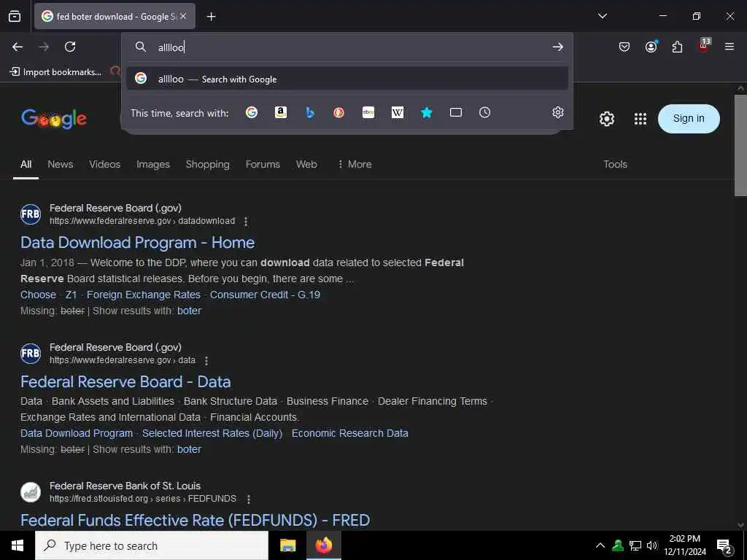Search this time with Google icon
This screenshot has width=747, height=560.
point(252,112)
